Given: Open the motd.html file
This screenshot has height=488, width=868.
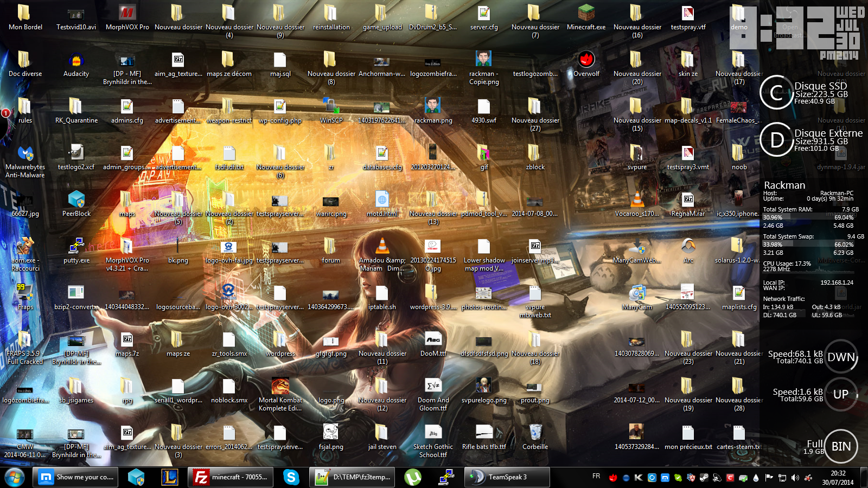Looking at the screenshot, I should [382, 204].
